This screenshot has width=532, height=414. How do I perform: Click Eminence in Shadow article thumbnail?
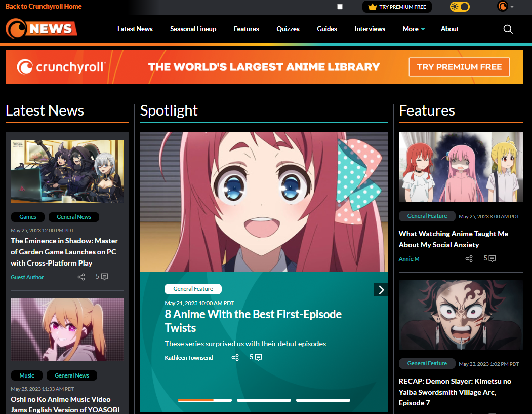pos(67,171)
